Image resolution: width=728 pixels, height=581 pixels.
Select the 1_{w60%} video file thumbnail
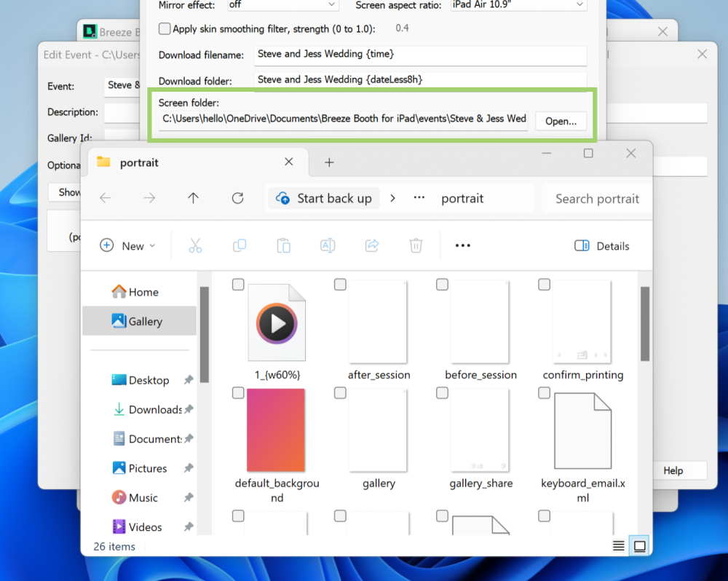(277, 323)
